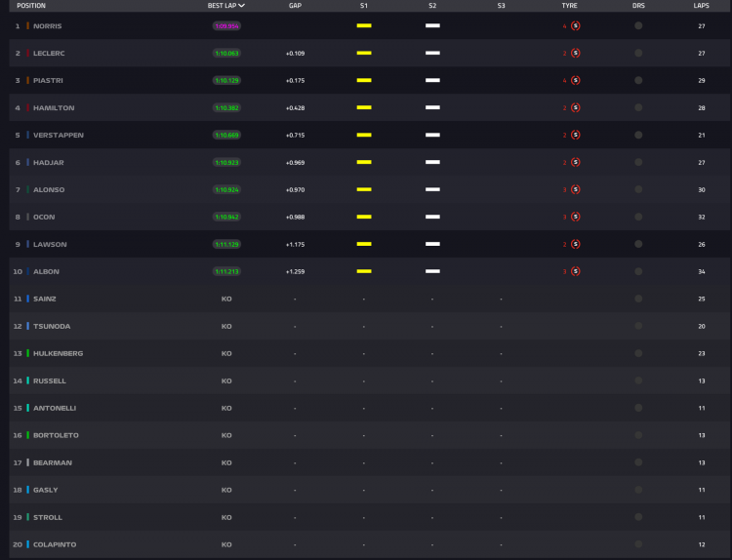Click Norris's soft tyre icon
Screen dimensions: 732x560
click(x=576, y=26)
